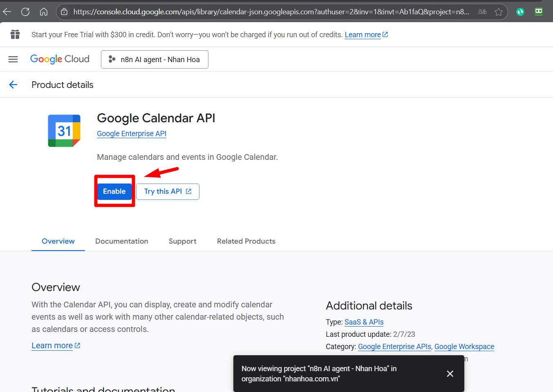This screenshot has height=392, width=553.
Task: Switch to the Related Products tab
Action: pyautogui.click(x=246, y=241)
